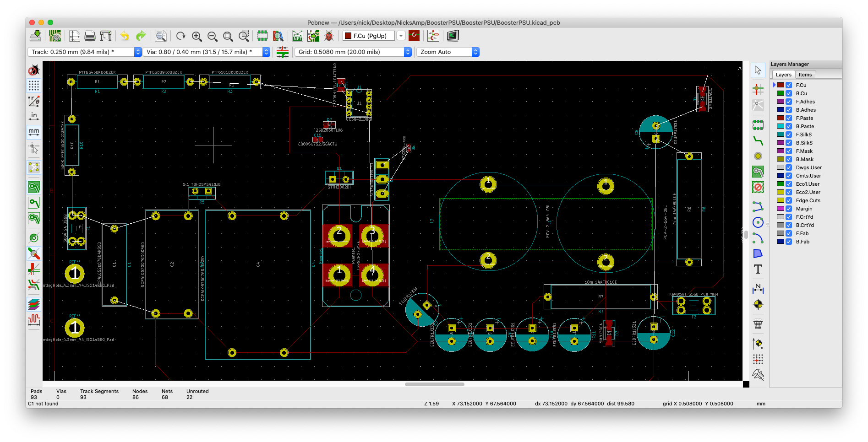
Task: Open Page settings from the toolbar
Action: pos(75,36)
